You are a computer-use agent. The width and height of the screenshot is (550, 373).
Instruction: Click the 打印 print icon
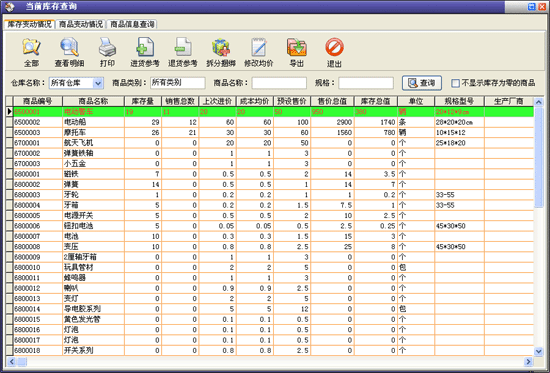point(107,53)
